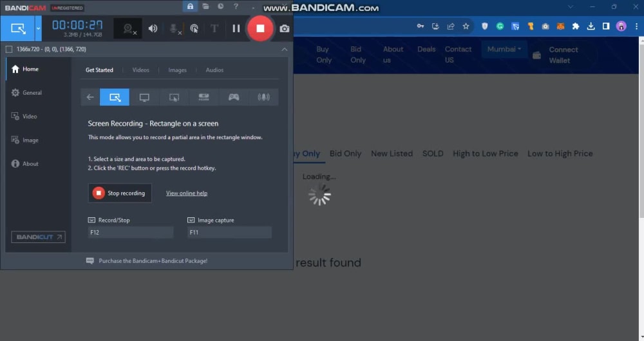Image resolution: width=644 pixels, height=341 pixels.
Task: Open the MetaMask fox extension icon
Action: pos(560,26)
